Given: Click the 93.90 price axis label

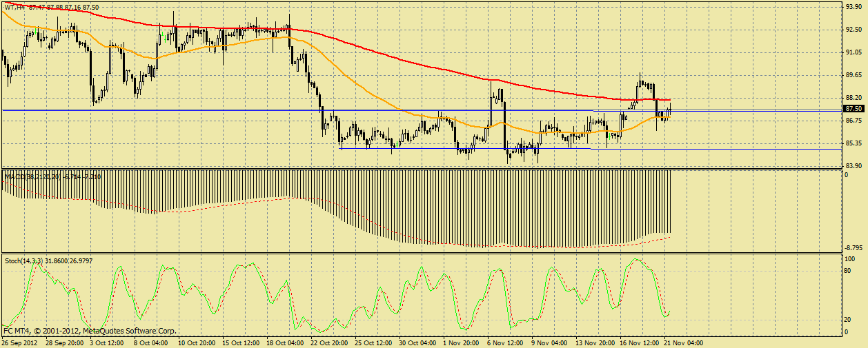Looking at the screenshot, I should (854, 7).
